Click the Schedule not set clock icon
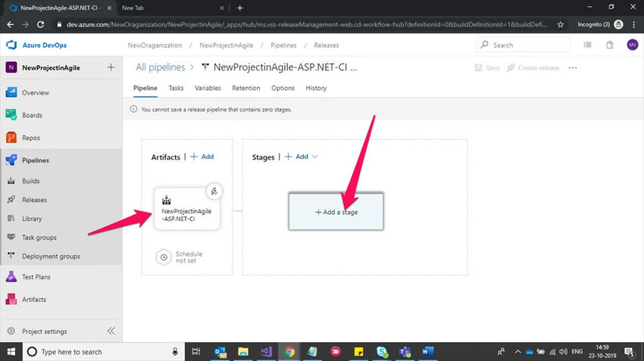 click(164, 257)
